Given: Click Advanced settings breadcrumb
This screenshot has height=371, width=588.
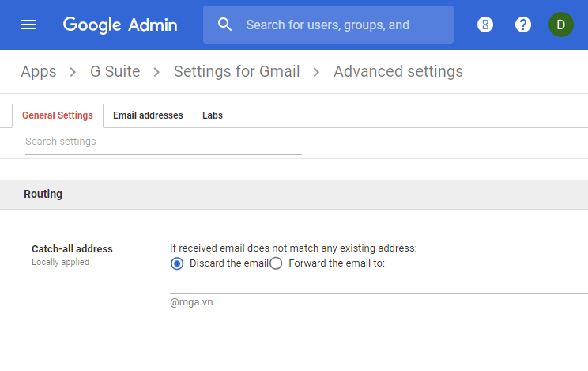Looking at the screenshot, I should (x=398, y=71).
